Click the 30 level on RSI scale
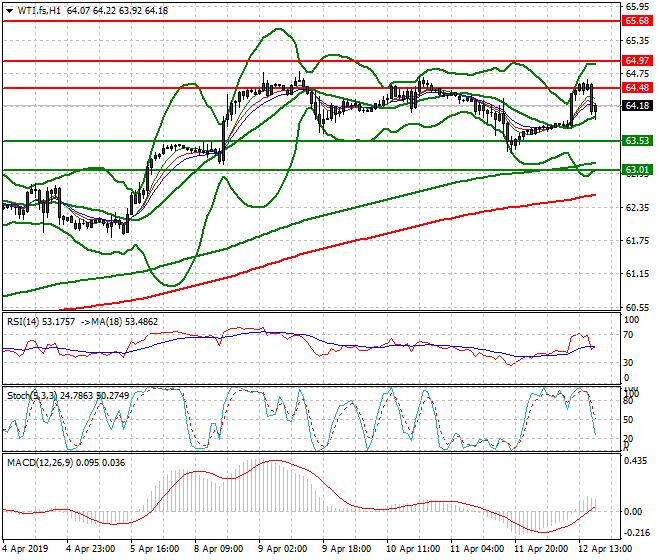This screenshot has height=560, width=660. pyautogui.click(x=629, y=362)
